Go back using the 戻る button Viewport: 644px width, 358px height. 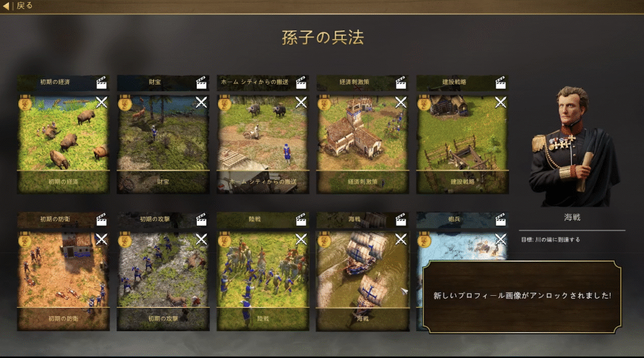pos(18,6)
